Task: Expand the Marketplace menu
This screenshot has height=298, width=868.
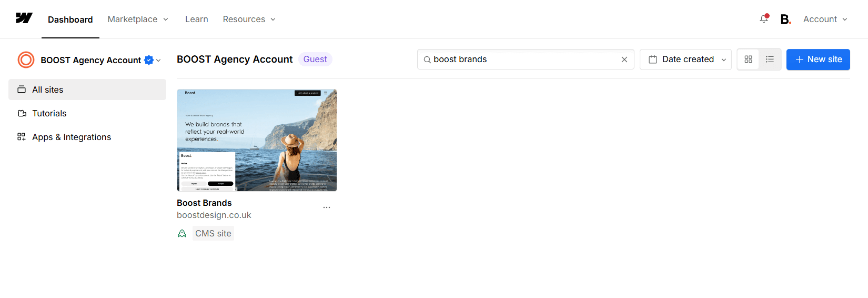Action: point(138,19)
